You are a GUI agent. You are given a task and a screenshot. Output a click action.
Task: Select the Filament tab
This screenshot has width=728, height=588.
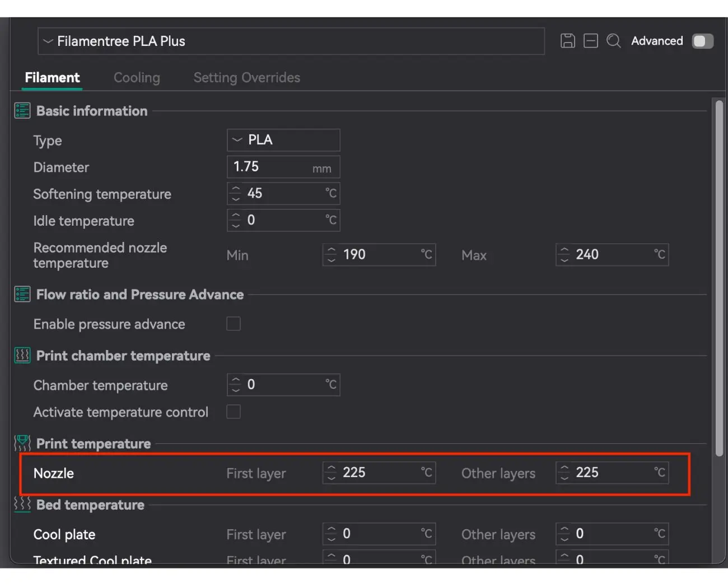point(52,78)
